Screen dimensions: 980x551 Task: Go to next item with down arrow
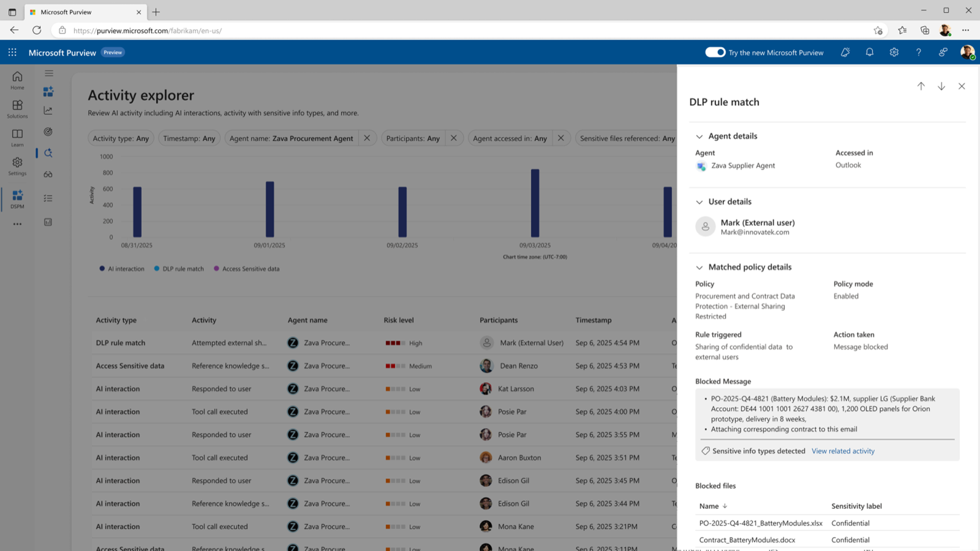[x=941, y=86]
